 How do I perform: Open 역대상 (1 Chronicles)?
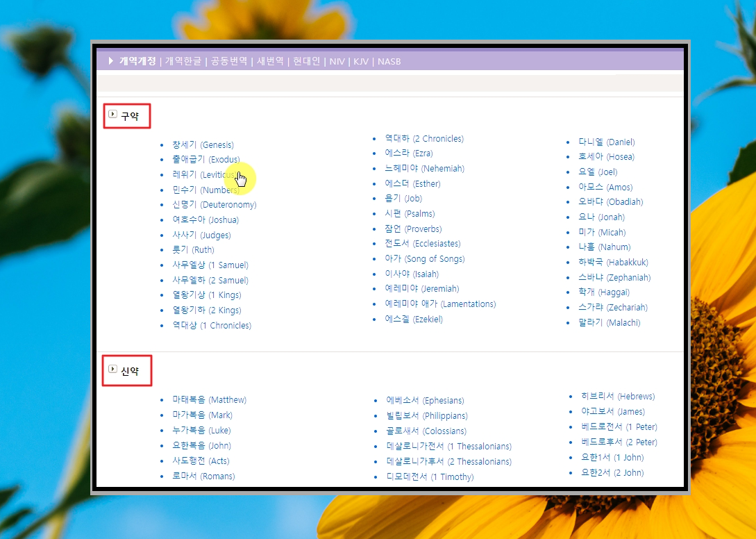coord(212,325)
